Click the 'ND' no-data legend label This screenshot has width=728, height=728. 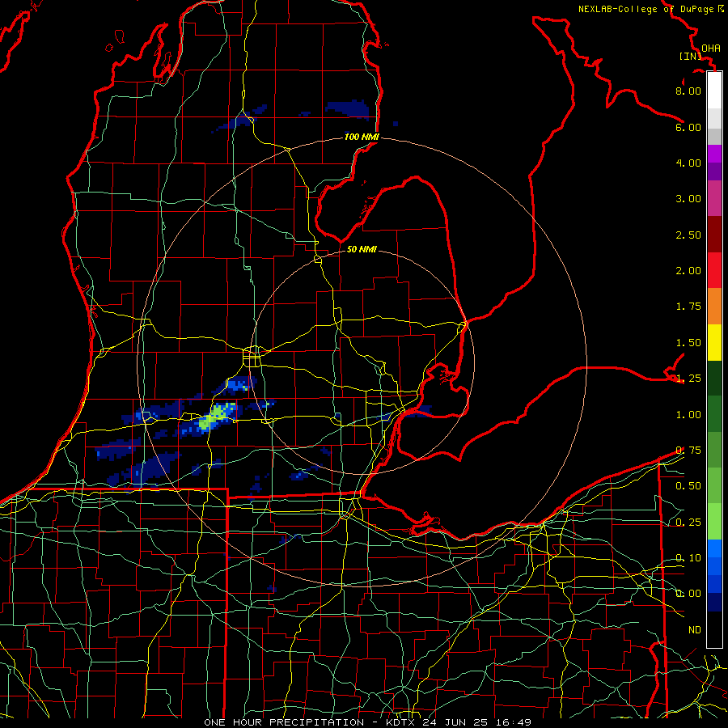(x=695, y=630)
